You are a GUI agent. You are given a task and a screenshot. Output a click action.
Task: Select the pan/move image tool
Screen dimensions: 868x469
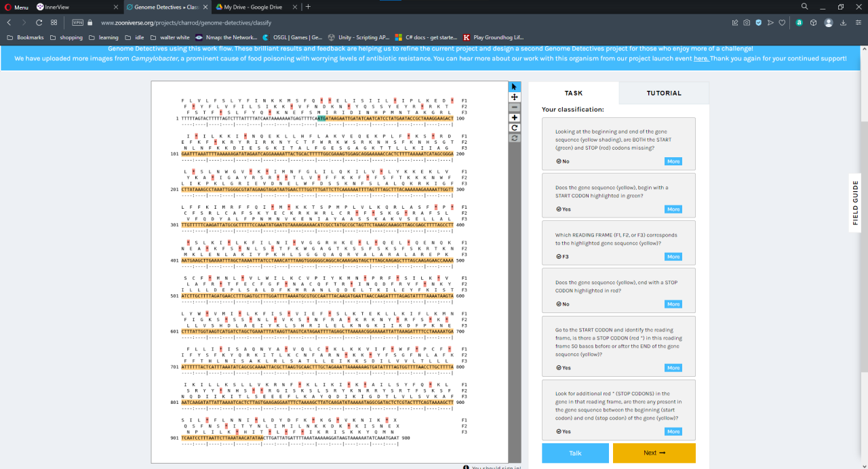click(x=515, y=97)
